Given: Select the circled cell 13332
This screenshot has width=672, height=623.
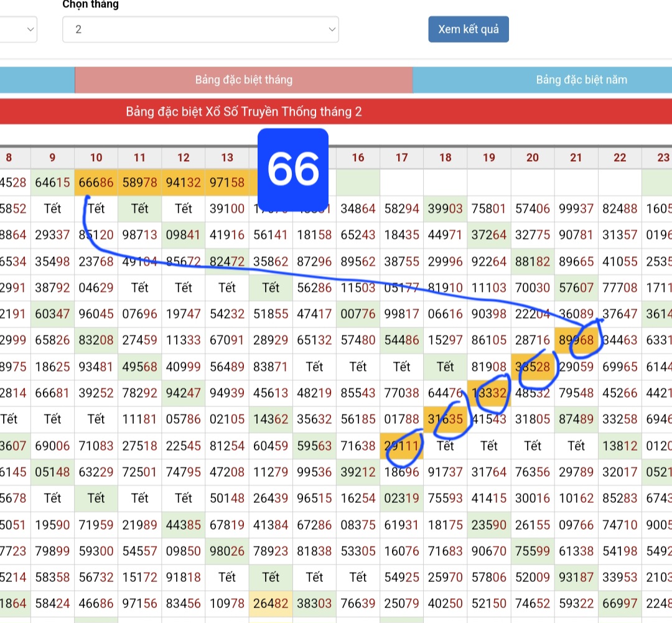Looking at the screenshot, I should 489,393.
